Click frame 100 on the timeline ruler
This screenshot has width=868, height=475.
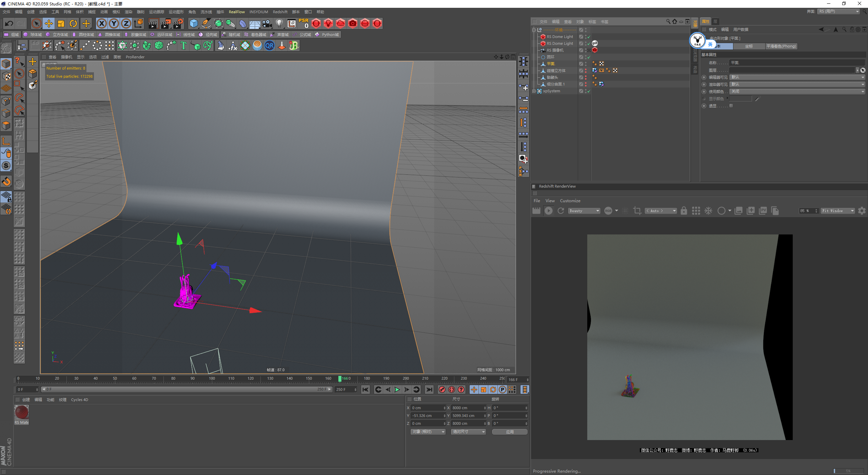pyautogui.click(x=212, y=379)
